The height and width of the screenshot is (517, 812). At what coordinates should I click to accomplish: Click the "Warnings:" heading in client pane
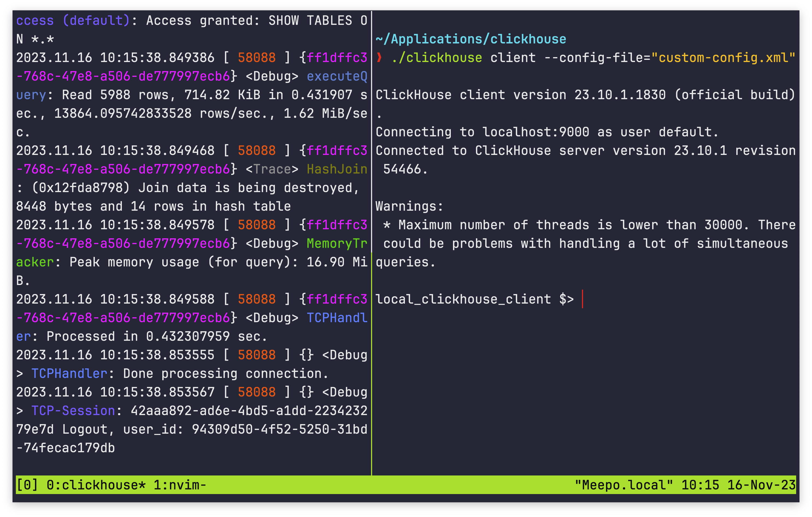click(x=409, y=206)
